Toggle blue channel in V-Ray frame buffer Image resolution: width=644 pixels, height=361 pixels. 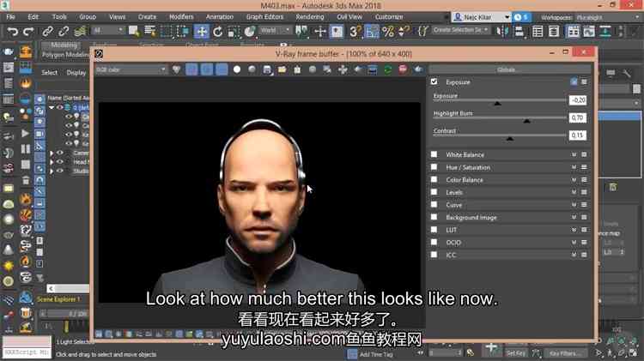point(222,69)
